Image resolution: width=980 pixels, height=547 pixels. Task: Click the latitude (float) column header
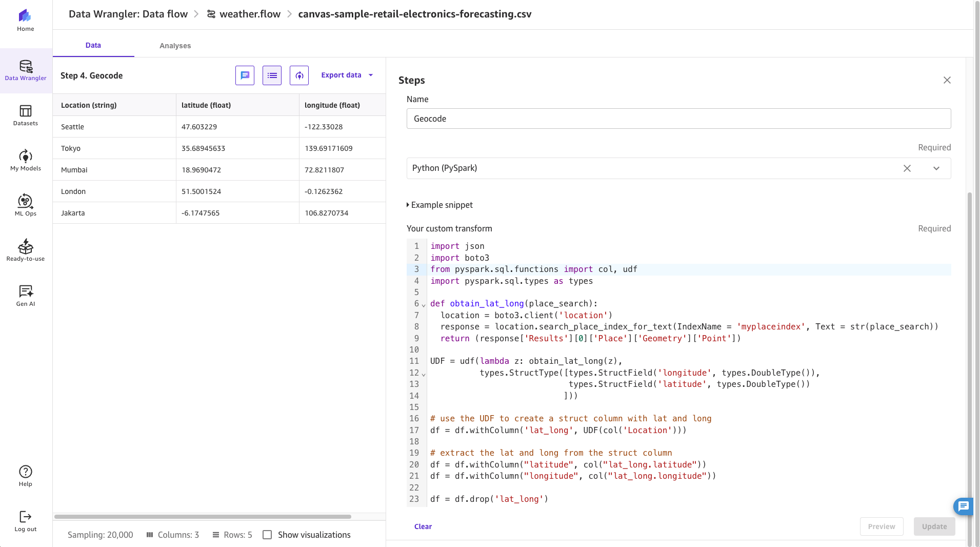(x=237, y=105)
